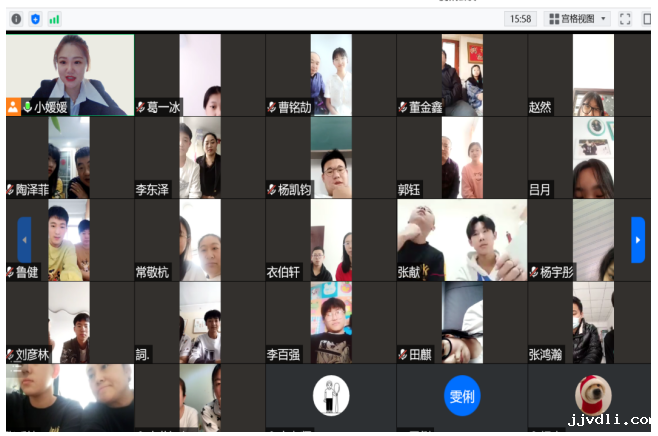Click the meeting info icon
The image size is (658, 436).
tap(16, 18)
